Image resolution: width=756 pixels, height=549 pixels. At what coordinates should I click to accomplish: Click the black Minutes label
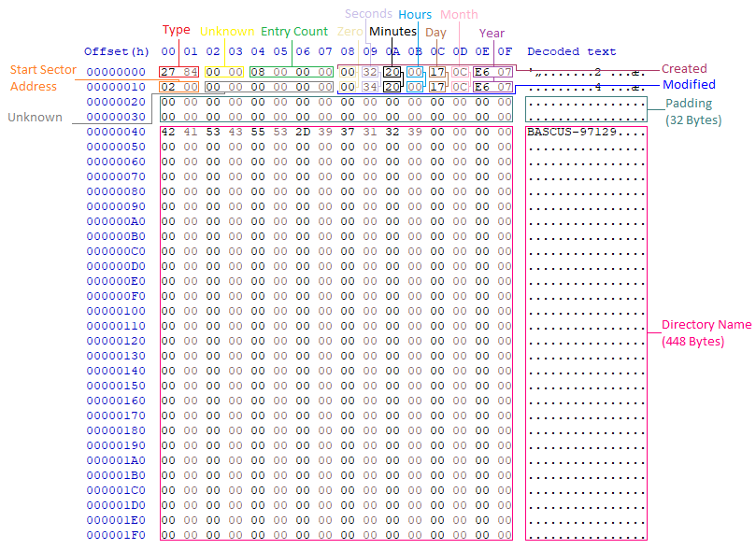click(392, 31)
